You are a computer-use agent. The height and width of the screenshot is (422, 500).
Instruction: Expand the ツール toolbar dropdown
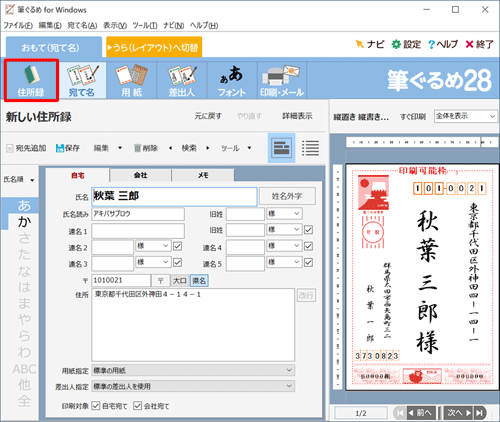249,148
